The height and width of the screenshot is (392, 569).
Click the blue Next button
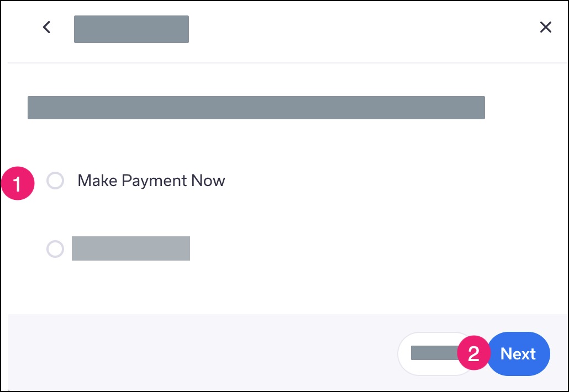518,354
